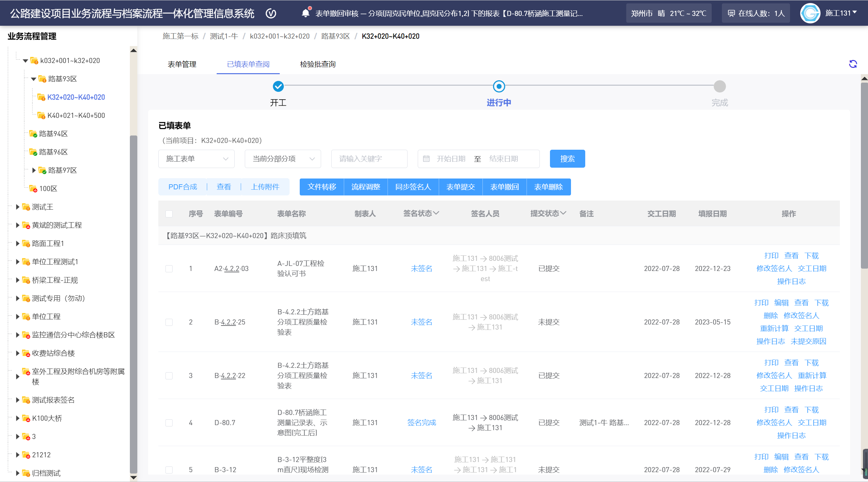The height and width of the screenshot is (482, 868).
Task: Open the 施工表单 dropdown
Action: [x=197, y=159]
